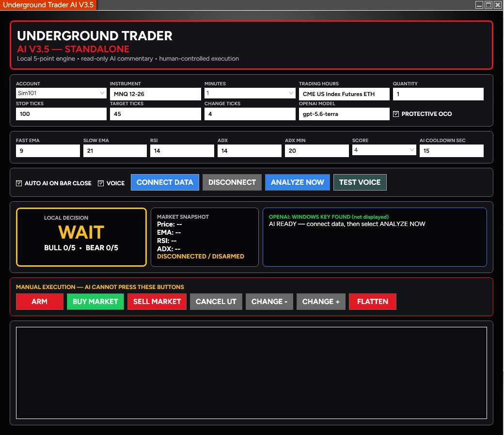Click the Underground Trader AI V3.5 title bar
The height and width of the screenshot is (435, 504).
click(48, 5)
